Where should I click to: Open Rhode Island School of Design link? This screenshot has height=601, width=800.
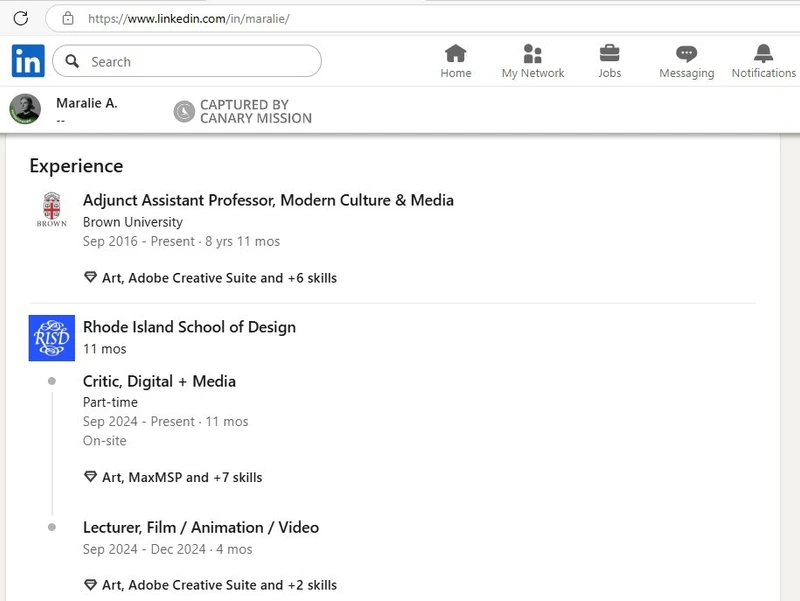click(189, 327)
